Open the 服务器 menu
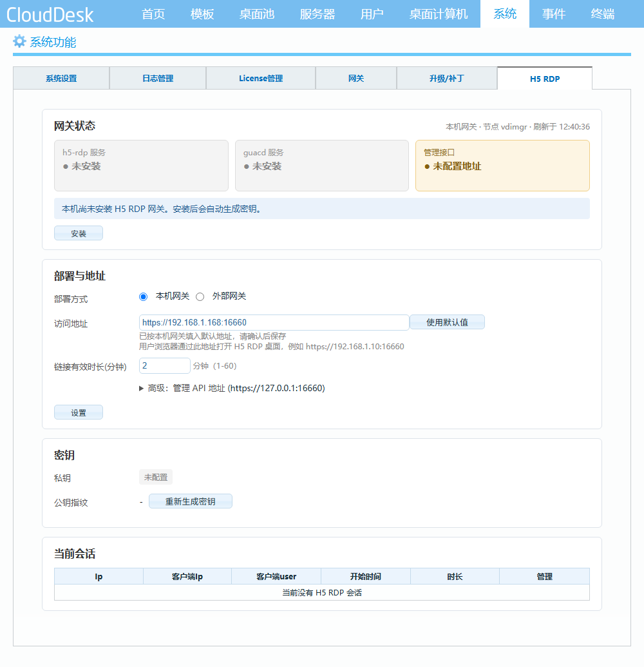The width and height of the screenshot is (644, 667). pyautogui.click(x=317, y=14)
